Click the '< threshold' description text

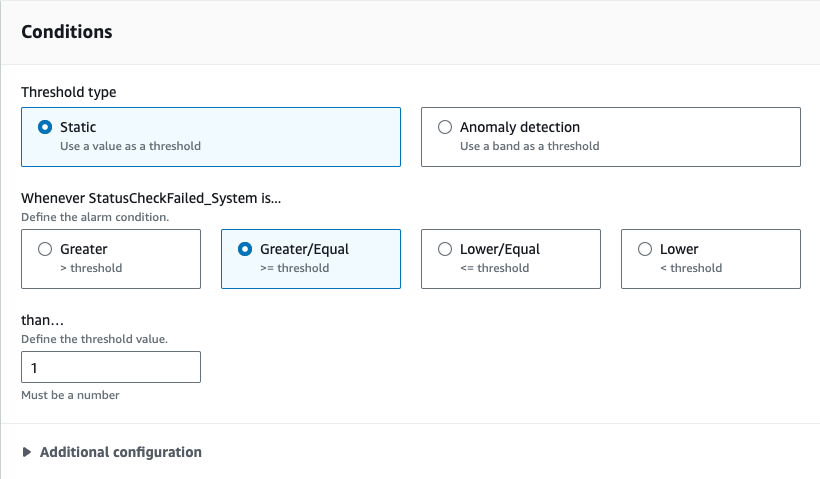(x=691, y=268)
